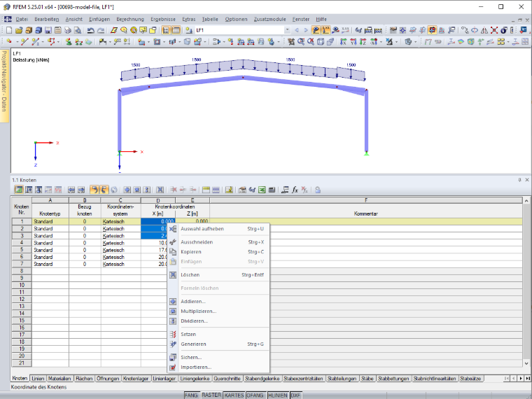This screenshot has width=532, height=399.
Task: Click the Save floppy disk icon
Action: [x=48, y=31]
